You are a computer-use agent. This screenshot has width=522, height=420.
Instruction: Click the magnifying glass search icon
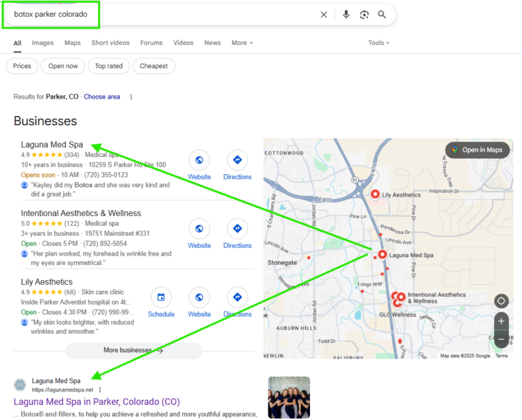(382, 15)
